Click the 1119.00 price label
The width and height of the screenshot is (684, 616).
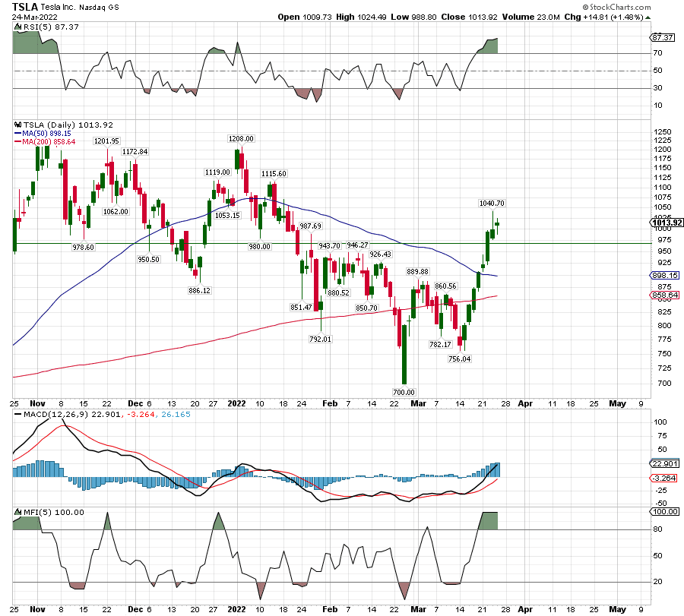tap(217, 172)
